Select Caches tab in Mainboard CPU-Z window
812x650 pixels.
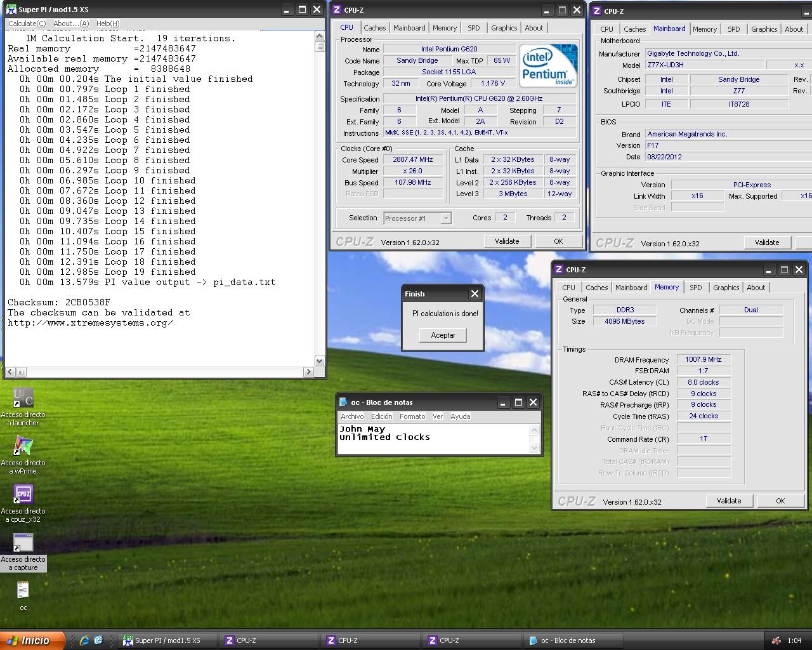635,29
